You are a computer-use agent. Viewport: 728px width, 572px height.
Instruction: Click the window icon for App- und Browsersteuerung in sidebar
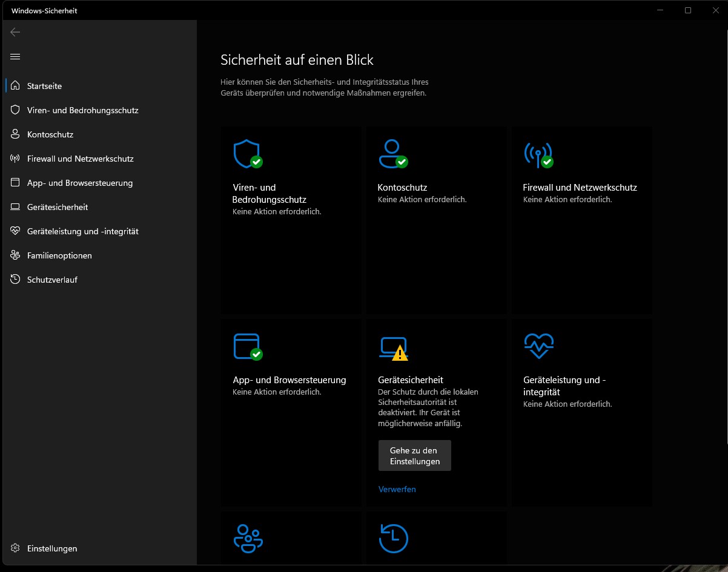pyautogui.click(x=15, y=183)
